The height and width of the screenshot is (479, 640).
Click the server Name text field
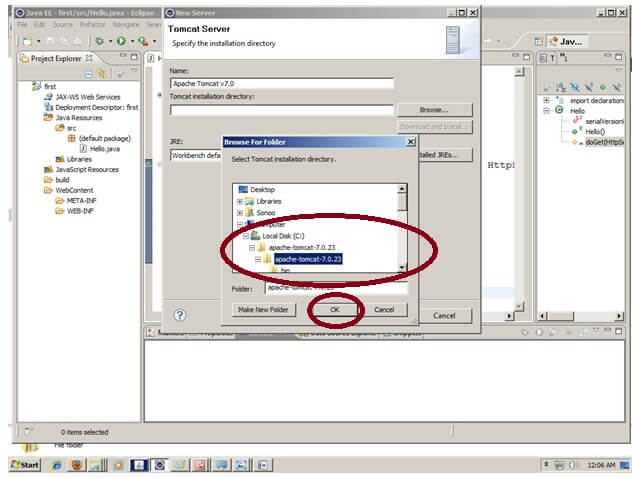(282, 84)
